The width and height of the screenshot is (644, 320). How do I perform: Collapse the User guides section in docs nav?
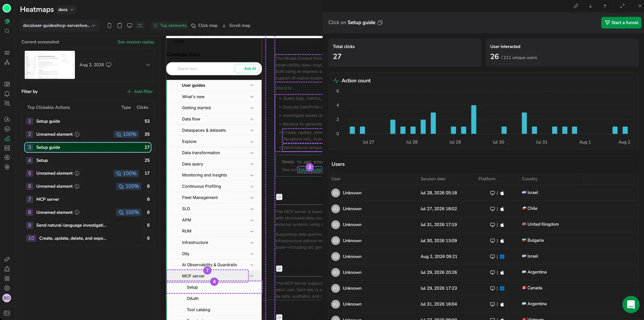tap(252, 85)
